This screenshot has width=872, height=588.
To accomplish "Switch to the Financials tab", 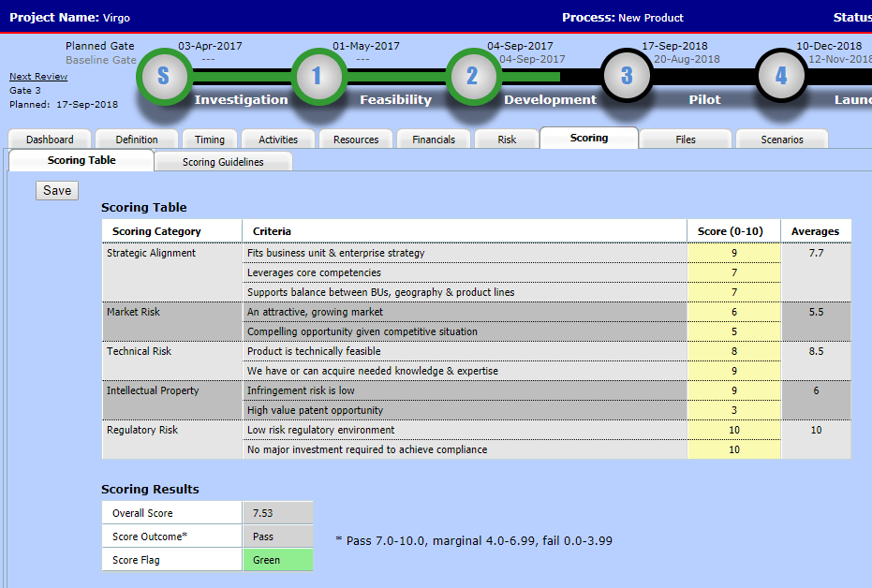I will point(434,140).
